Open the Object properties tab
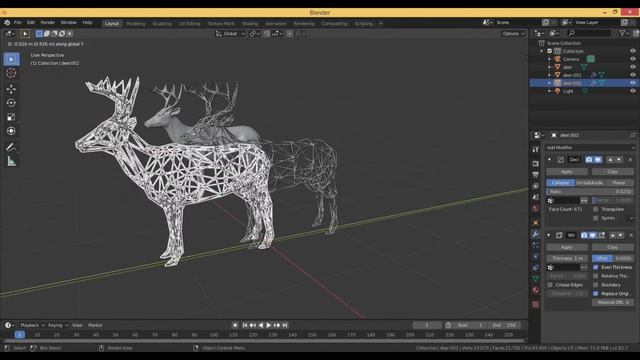Screen dimensions: 640x360 [536, 223]
